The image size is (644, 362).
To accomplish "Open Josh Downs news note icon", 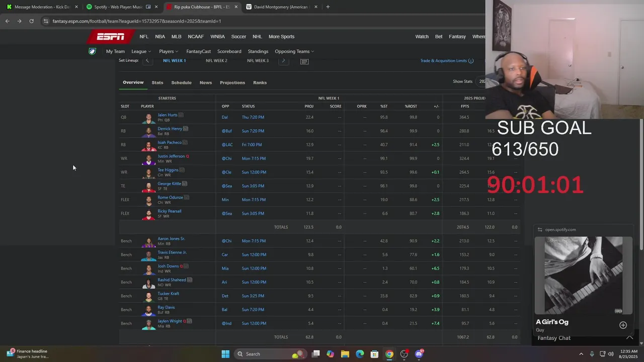I will (186, 266).
